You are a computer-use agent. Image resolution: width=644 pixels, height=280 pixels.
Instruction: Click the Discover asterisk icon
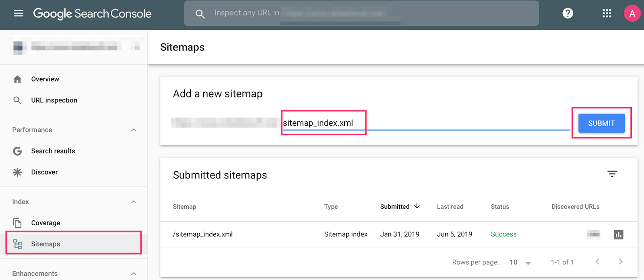(x=17, y=172)
